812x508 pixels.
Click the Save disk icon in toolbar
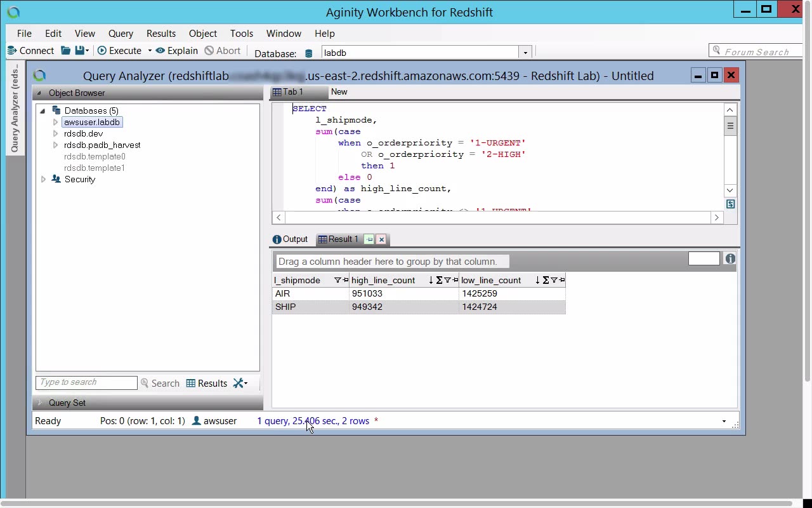tap(80, 51)
